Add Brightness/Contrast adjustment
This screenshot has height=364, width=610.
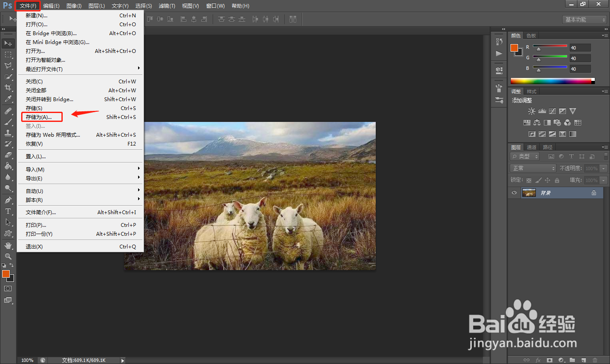coord(532,111)
